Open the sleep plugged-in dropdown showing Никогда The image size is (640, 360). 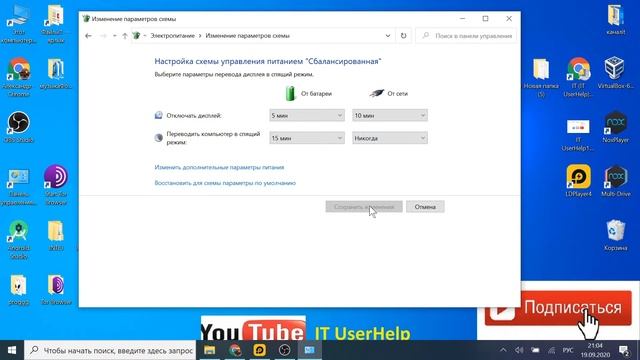click(x=390, y=138)
